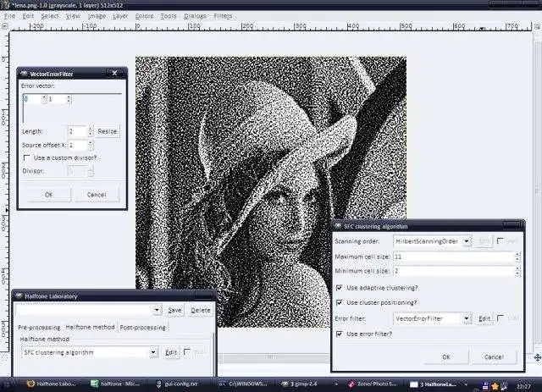The image size is (542, 392).
Task: Open the Select menu
Action: point(50,16)
